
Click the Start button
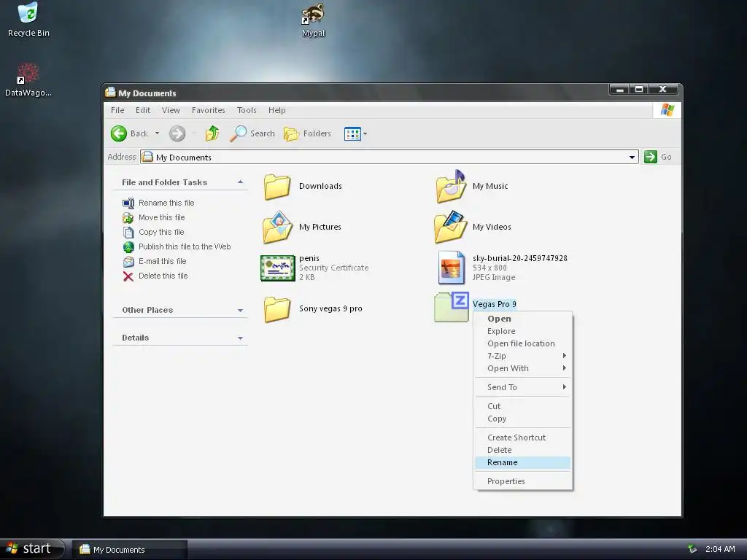(31, 549)
